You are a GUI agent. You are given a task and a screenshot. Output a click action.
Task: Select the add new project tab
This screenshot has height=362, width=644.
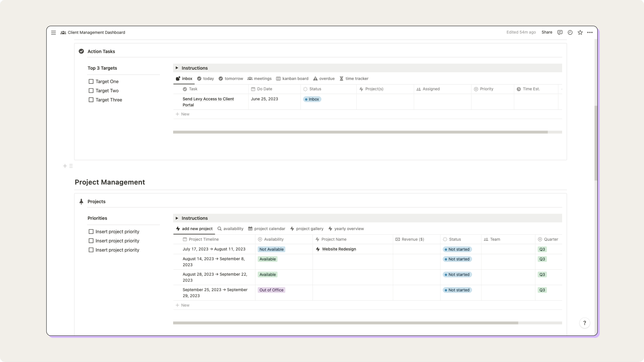coord(194,229)
